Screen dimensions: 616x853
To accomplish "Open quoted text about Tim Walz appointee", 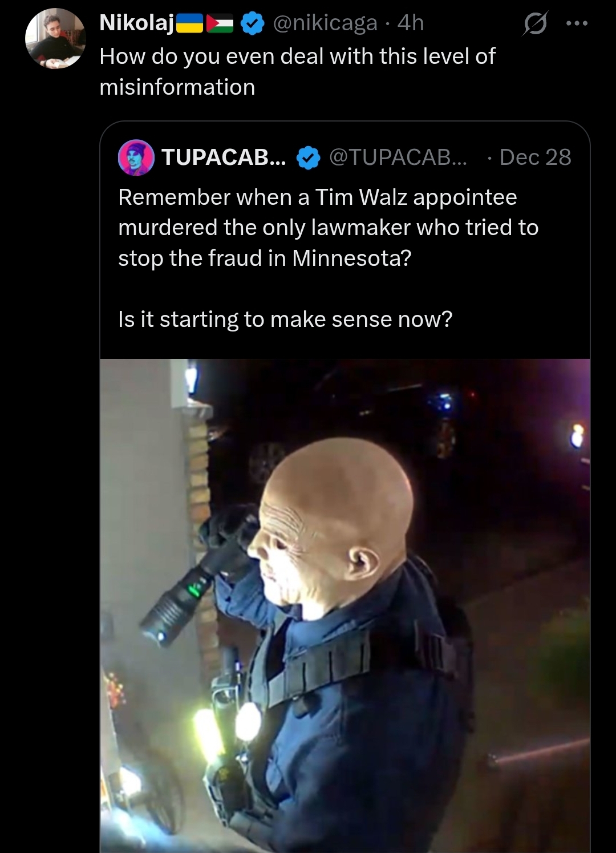I will click(x=328, y=228).
